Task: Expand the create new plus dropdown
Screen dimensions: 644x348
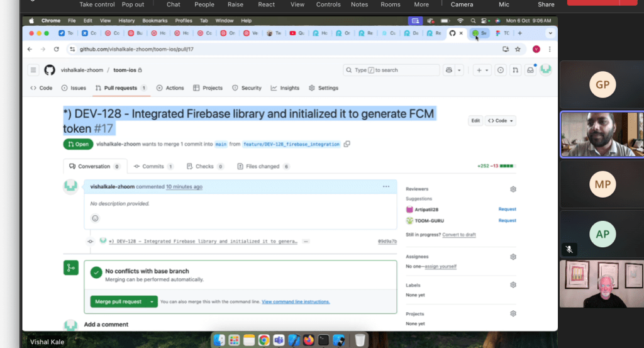Action: [483, 70]
